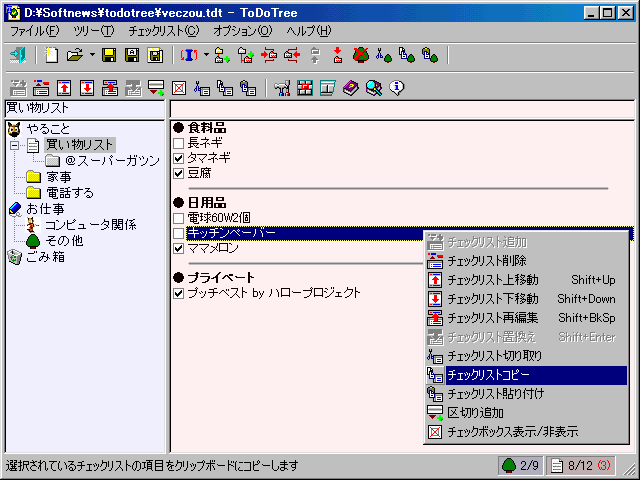
Task: Click the re-edit checklist toolbar icon
Action: pos(110,88)
